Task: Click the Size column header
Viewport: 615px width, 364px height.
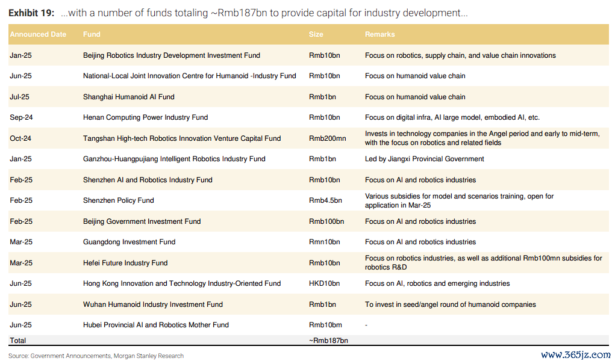Action: (x=316, y=34)
